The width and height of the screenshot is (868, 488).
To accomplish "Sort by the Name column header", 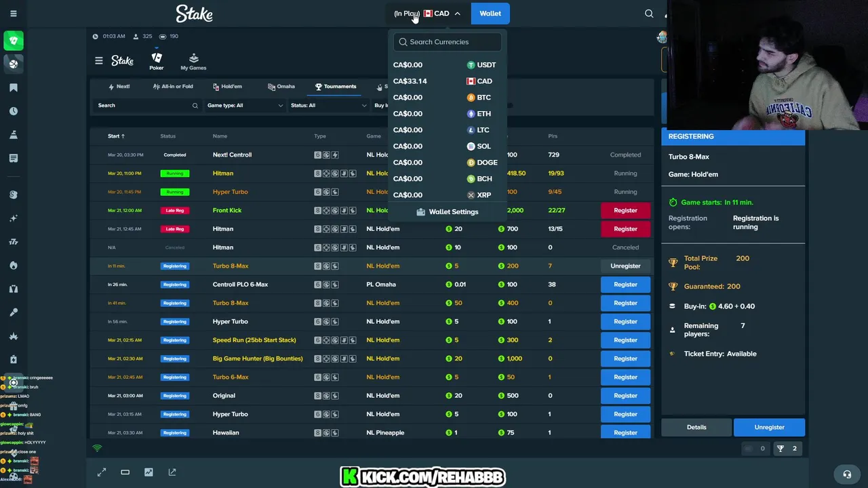I will (220, 136).
